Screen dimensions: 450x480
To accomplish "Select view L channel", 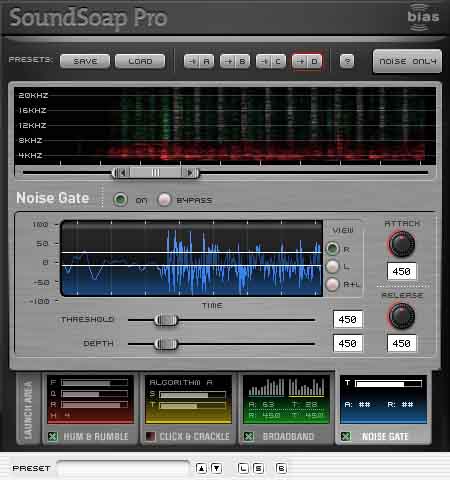I will click(x=332, y=266).
